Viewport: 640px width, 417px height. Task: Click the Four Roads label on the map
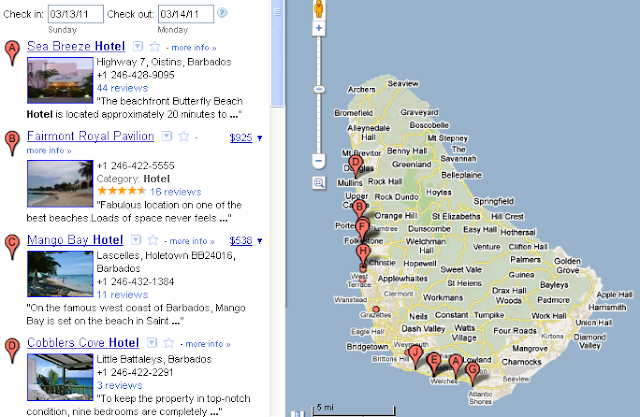pos(515,331)
